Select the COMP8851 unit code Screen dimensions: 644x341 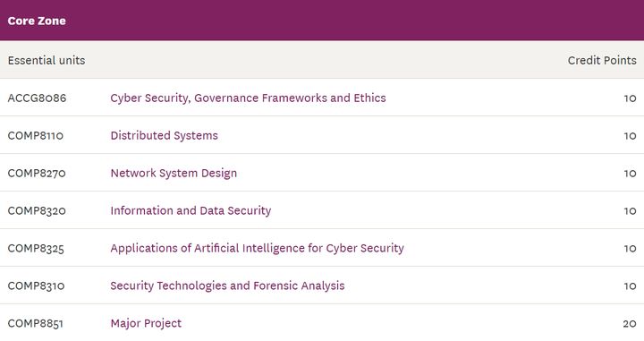tap(35, 323)
